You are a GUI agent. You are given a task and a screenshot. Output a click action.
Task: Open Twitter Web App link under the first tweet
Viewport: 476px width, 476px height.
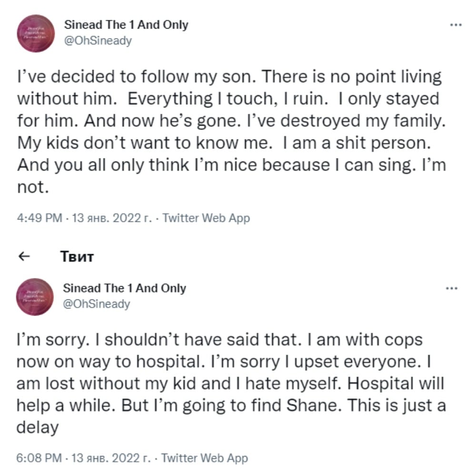click(x=206, y=218)
